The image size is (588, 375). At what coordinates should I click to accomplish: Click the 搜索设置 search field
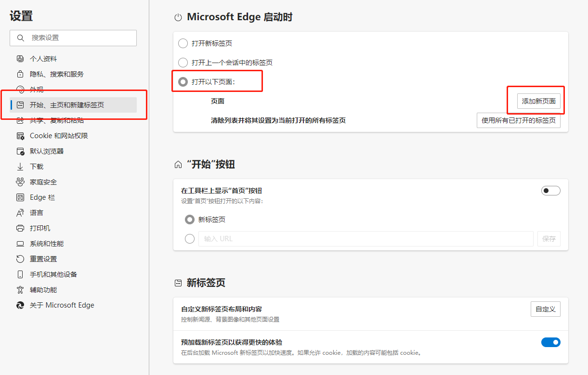point(73,38)
